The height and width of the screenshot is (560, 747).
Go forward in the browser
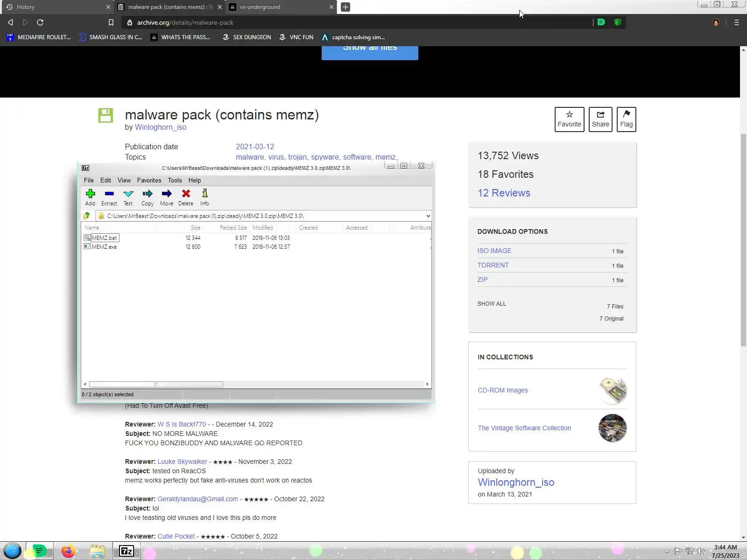(x=25, y=22)
